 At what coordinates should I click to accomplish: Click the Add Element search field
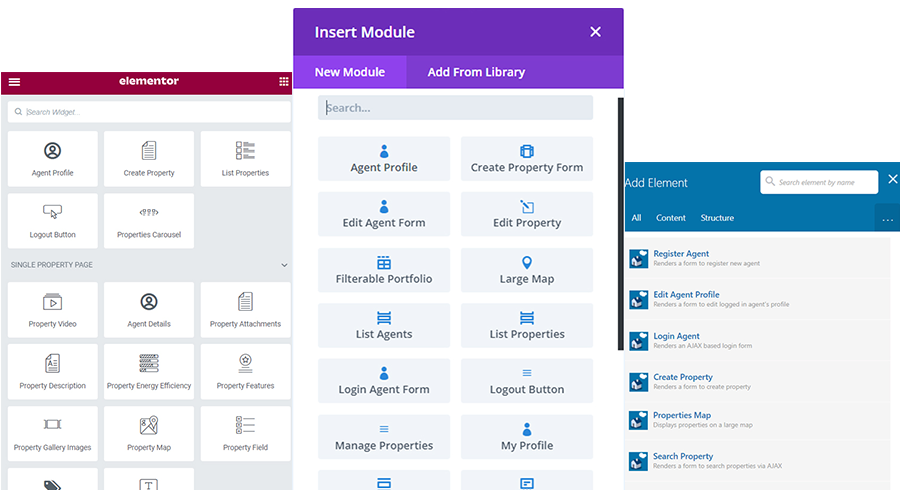click(819, 182)
